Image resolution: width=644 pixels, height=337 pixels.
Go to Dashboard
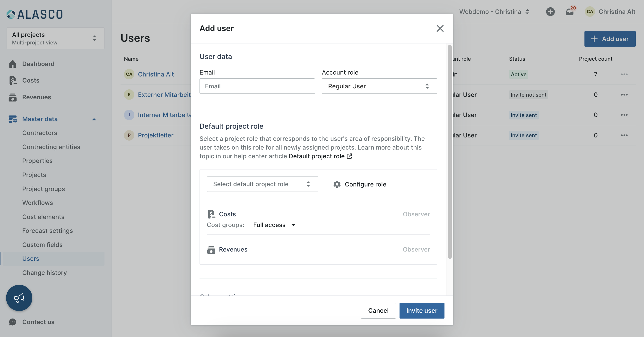[38, 64]
